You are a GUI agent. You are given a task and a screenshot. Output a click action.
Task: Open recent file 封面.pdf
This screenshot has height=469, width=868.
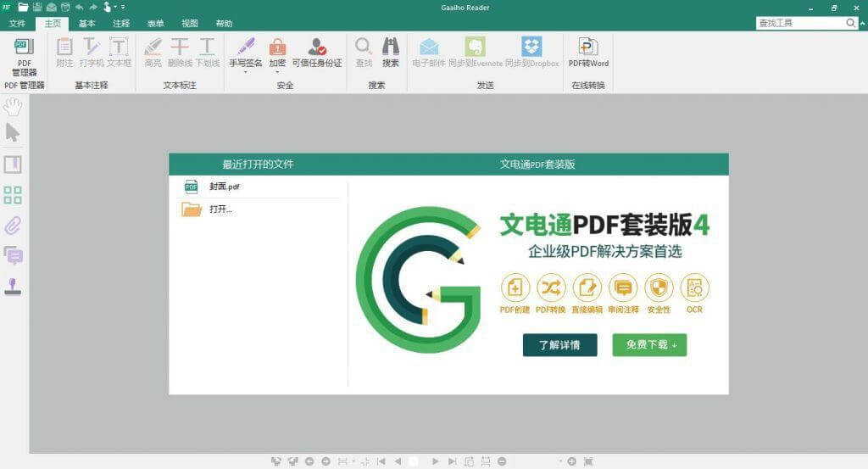225,187
